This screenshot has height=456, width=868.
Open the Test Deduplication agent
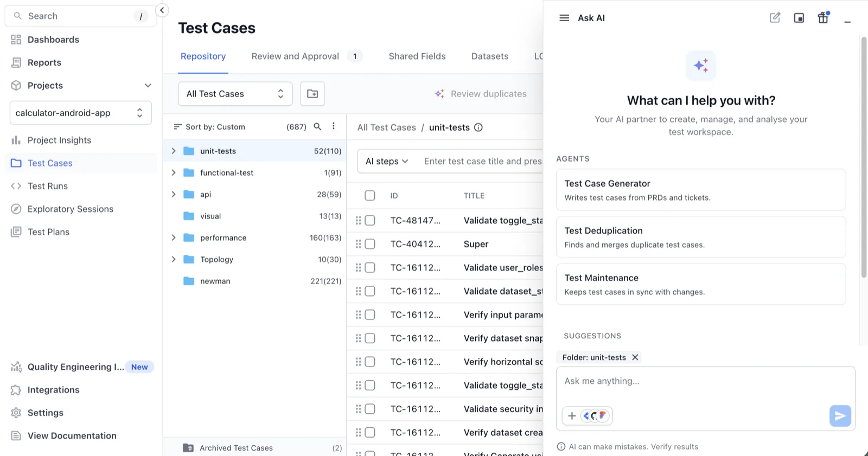701,237
